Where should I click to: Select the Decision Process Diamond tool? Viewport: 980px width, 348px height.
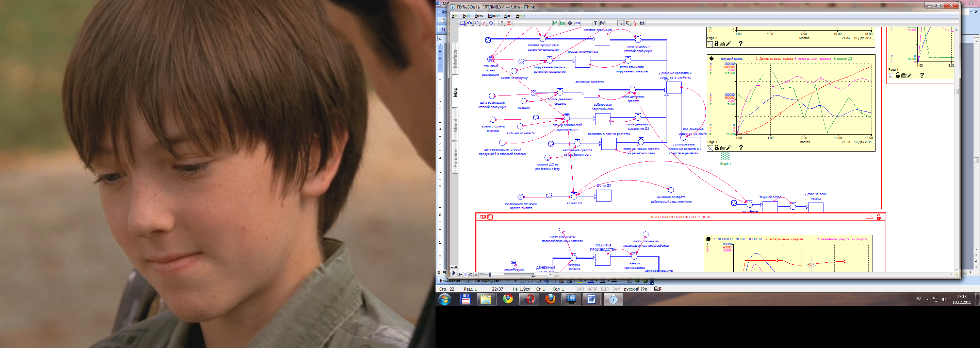click(x=491, y=23)
